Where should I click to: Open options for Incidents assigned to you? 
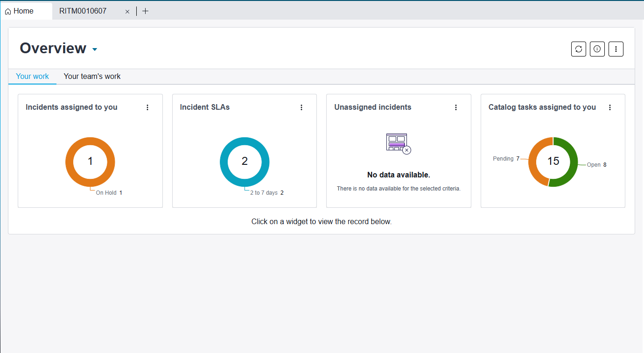pyautogui.click(x=147, y=107)
